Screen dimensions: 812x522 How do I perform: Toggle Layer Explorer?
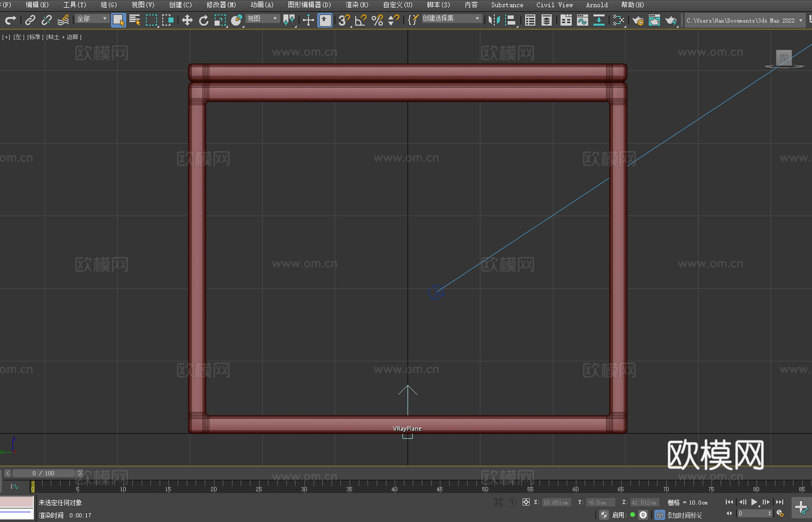[547, 20]
